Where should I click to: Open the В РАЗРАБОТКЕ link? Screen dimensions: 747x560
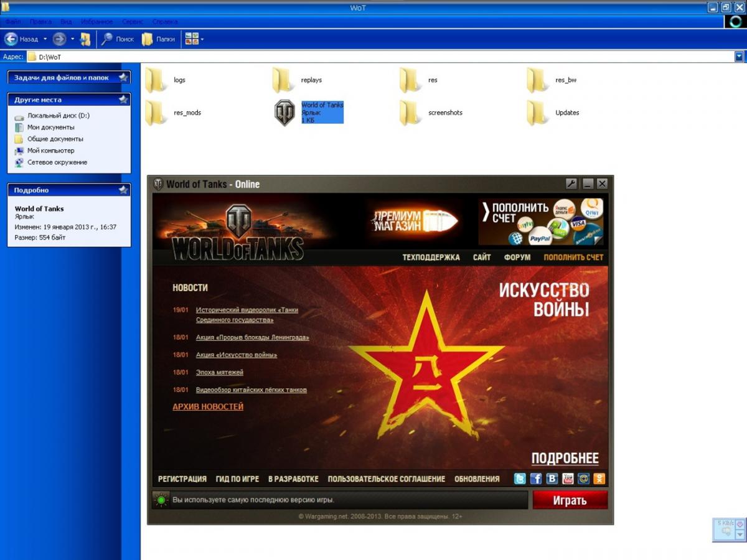[293, 479]
